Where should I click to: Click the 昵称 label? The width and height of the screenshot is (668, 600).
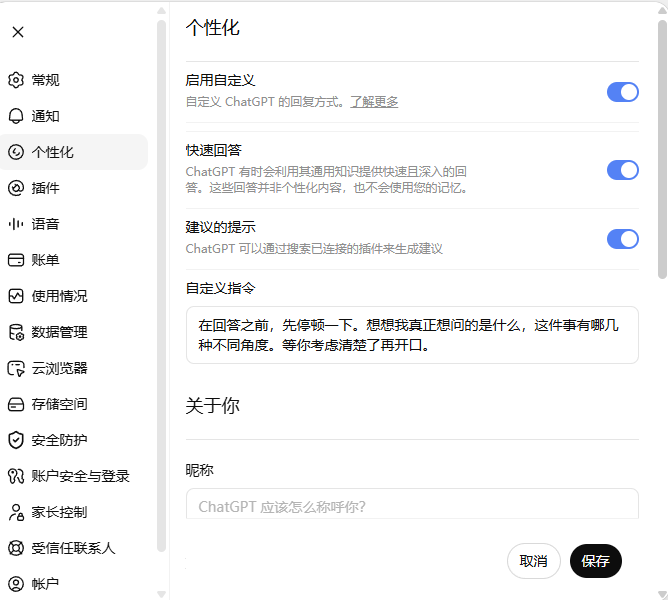tap(199, 470)
